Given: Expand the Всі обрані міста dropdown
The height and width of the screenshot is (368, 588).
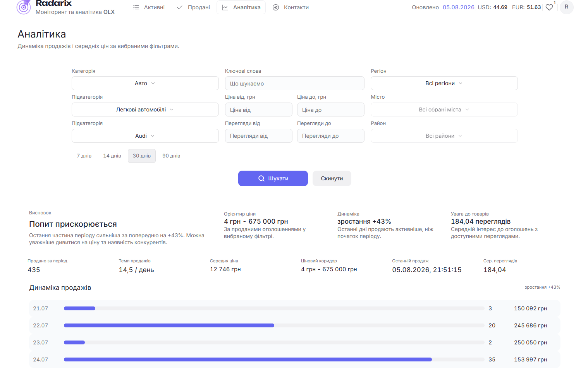Looking at the screenshot, I should [444, 110].
